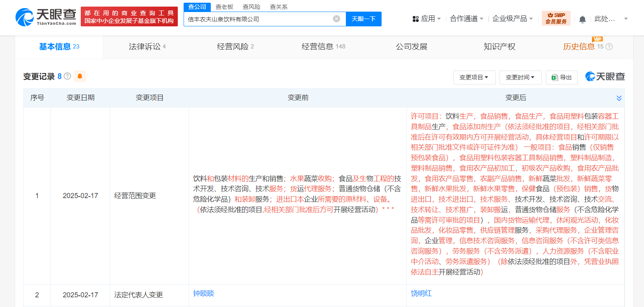This screenshot has height=307, width=644.
Task: Switch to 查关系 search tab
Action: 279,7
